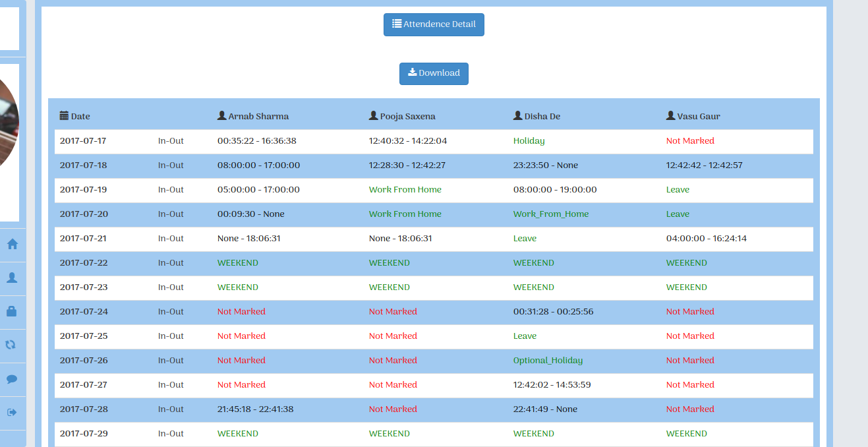Select Disha's Leave entry on 2017-07-25
This screenshot has width=868, height=447.
(x=525, y=336)
